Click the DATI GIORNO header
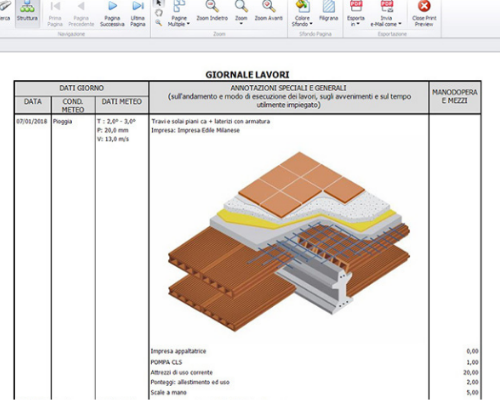The width and height of the screenshot is (500, 400). [82, 88]
